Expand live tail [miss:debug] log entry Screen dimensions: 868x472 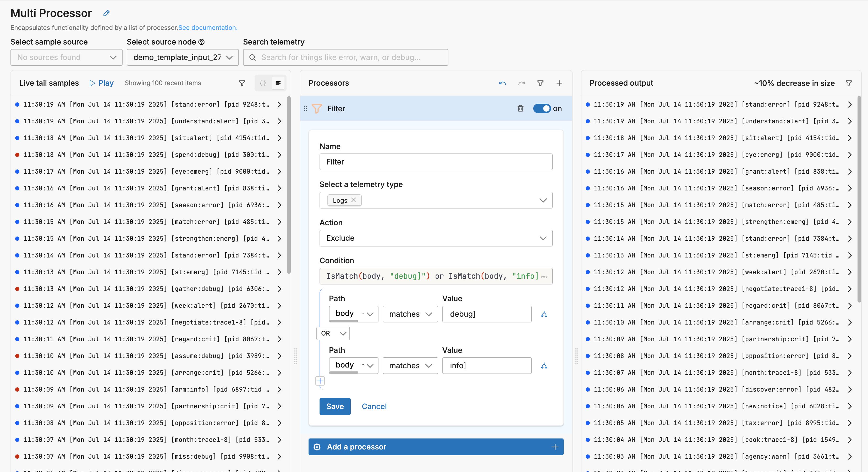tap(279, 457)
